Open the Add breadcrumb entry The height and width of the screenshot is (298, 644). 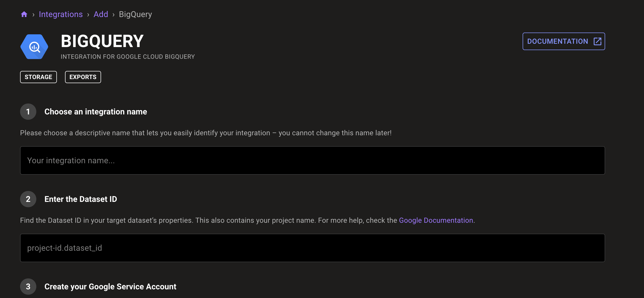[x=101, y=14]
